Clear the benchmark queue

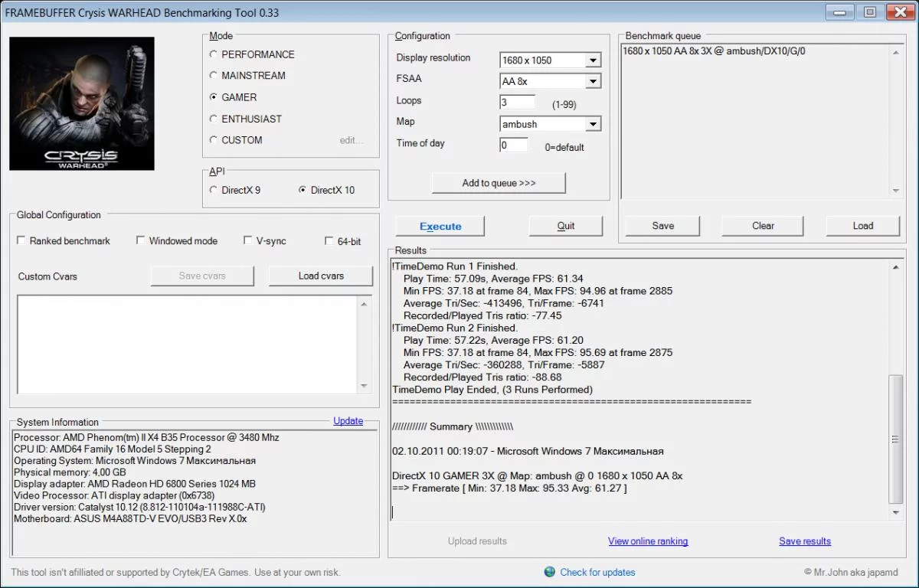click(x=763, y=226)
